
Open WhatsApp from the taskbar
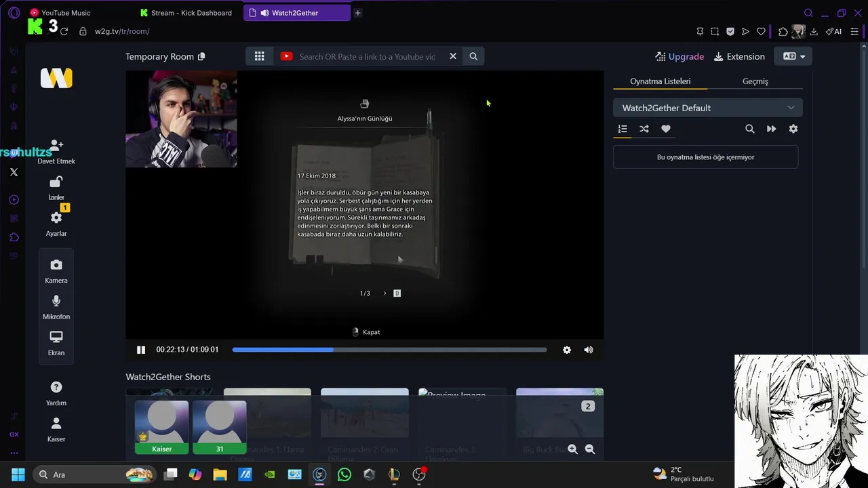click(344, 474)
